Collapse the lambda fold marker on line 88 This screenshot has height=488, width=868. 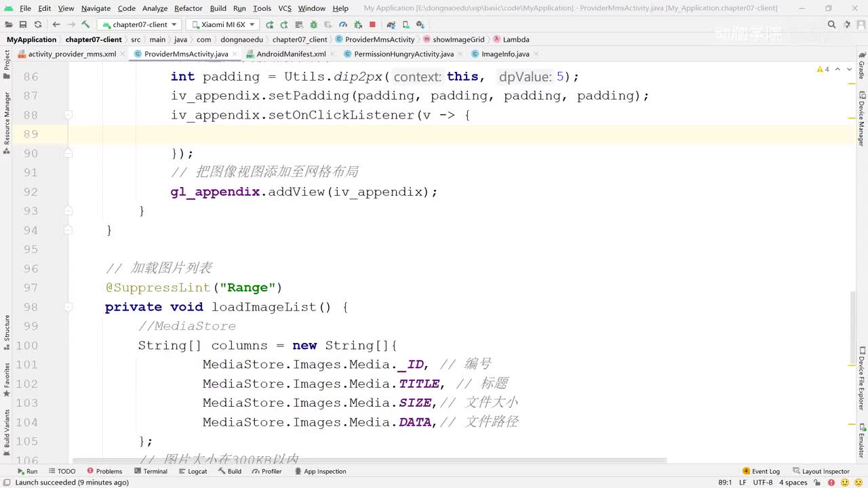point(68,115)
